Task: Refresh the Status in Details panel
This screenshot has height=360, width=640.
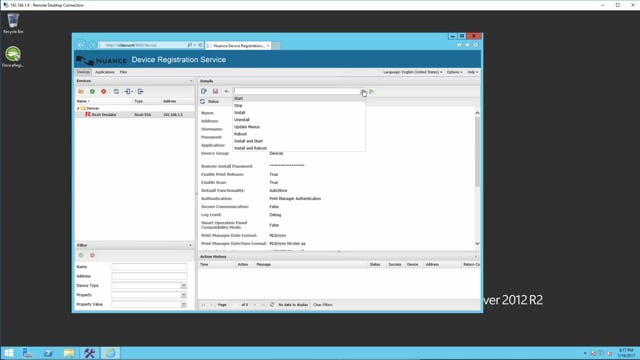Action: pyautogui.click(x=202, y=101)
